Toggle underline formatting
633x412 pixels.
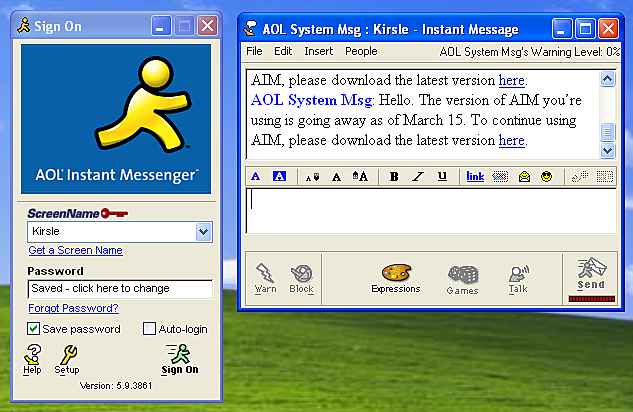pos(442,176)
